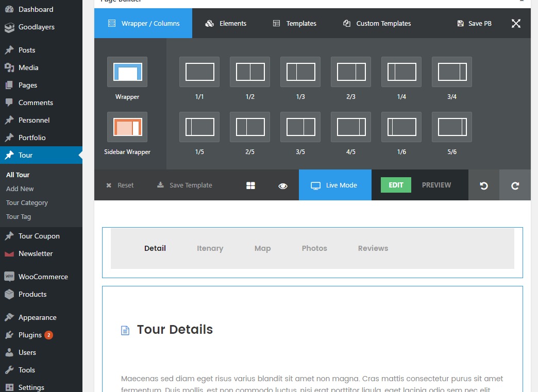Add a 1/3 column layout

click(x=300, y=72)
